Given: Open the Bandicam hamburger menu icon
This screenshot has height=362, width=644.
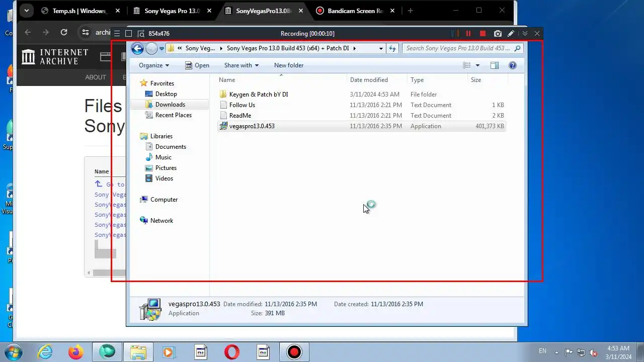Looking at the screenshot, I should pos(117,34).
